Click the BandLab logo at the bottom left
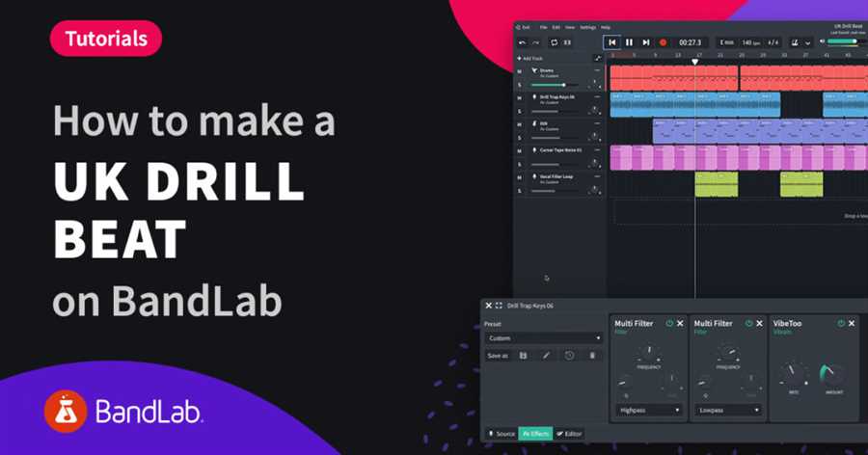This screenshot has width=868, height=455. click(x=122, y=412)
